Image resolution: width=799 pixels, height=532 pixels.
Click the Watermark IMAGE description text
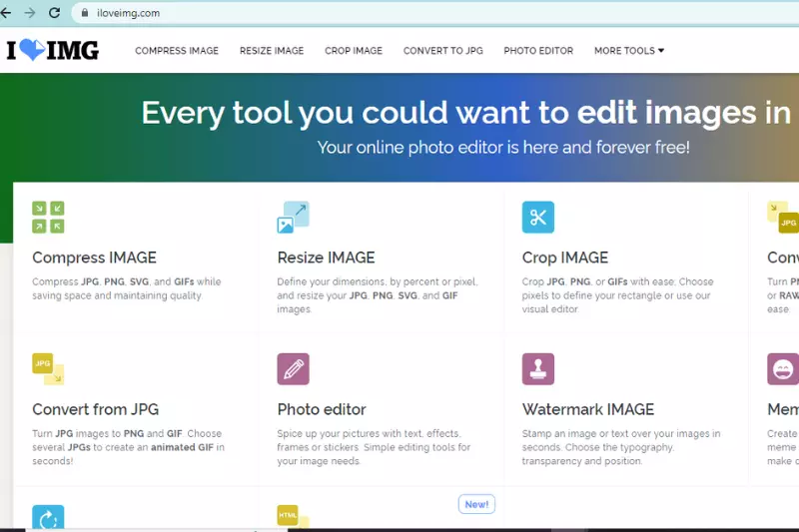point(621,447)
